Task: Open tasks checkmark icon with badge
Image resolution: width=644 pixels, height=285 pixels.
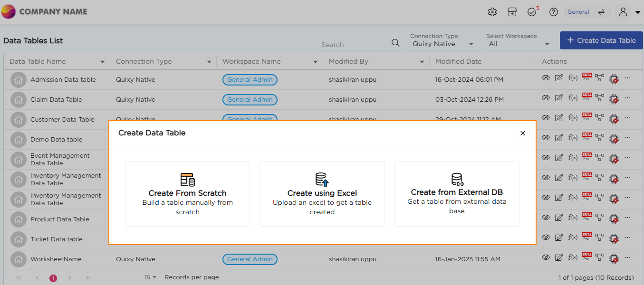Action: [x=532, y=12]
